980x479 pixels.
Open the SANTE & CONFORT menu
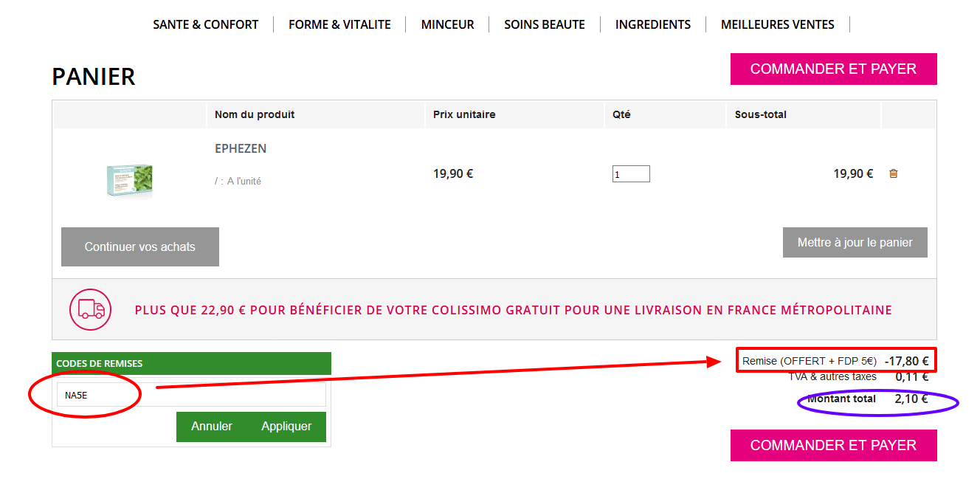click(206, 24)
